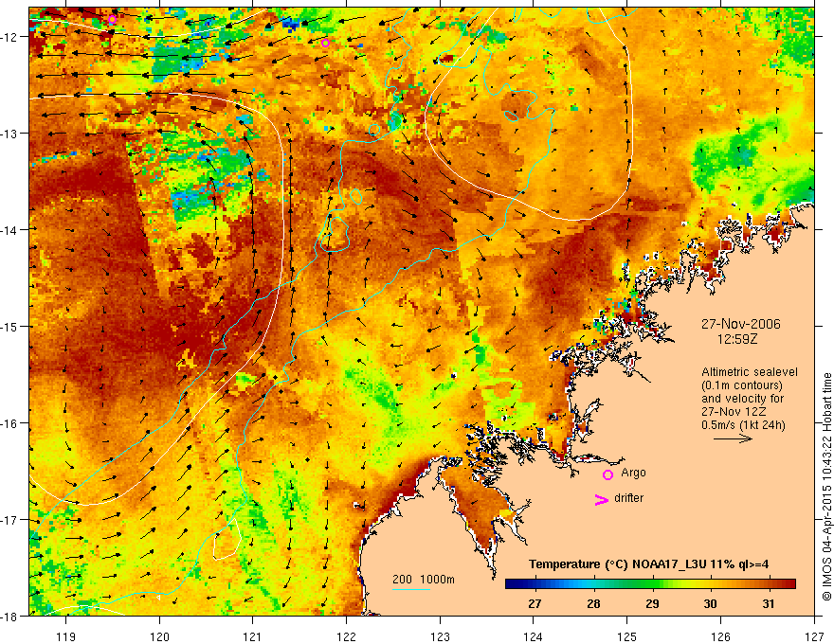Click the Argo float marker near longitude 122
834x644 pixels.
coord(325,43)
